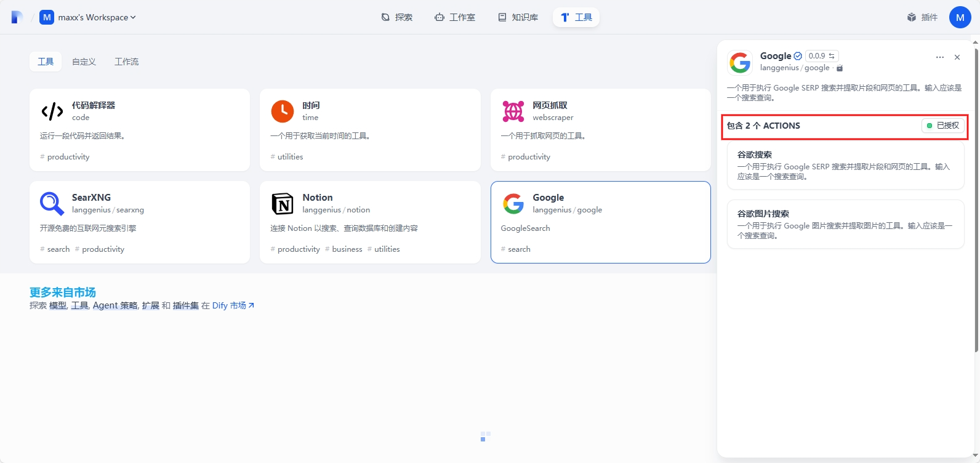Open the 插件集 marketplace link

coord(186,305)
